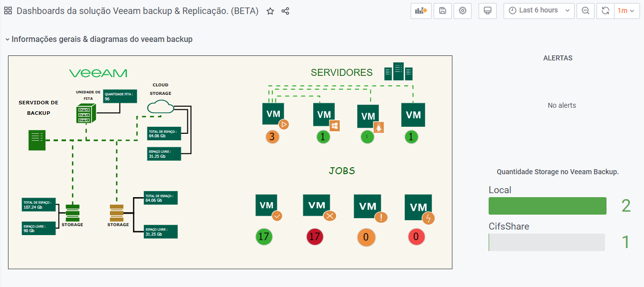Click the cloud storage icon in diagram

click(160, 106)
